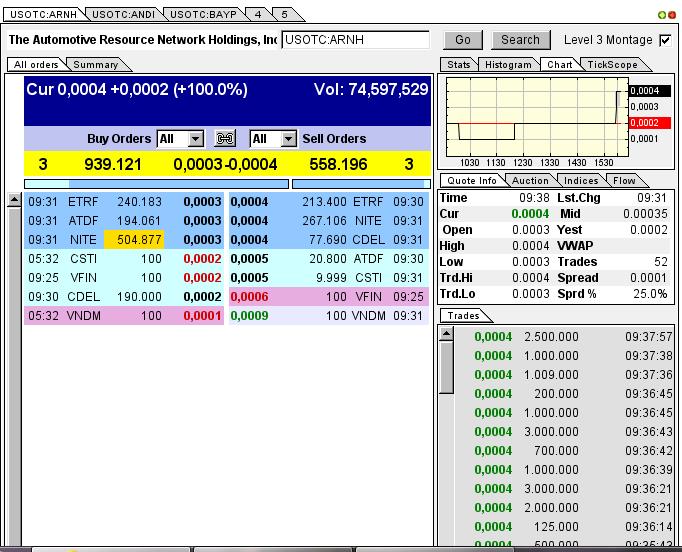Show the Auction tab
Viewport: 682px width, 552px height.
[530, 181]
